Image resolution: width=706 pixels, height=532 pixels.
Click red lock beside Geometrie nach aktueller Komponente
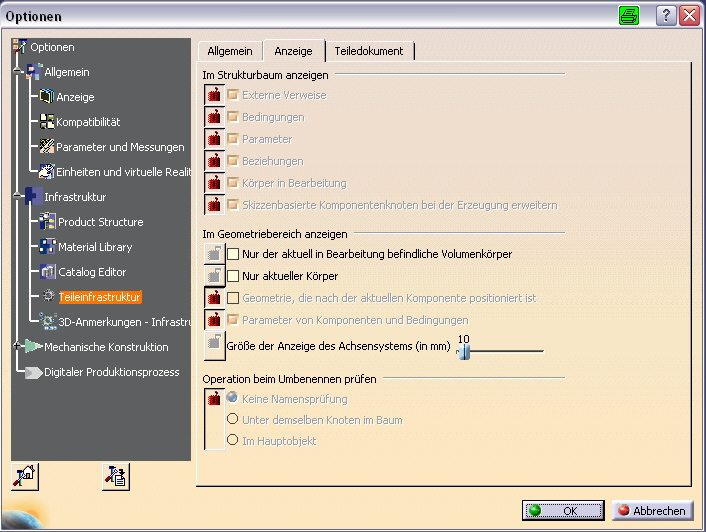coord(214,298)
